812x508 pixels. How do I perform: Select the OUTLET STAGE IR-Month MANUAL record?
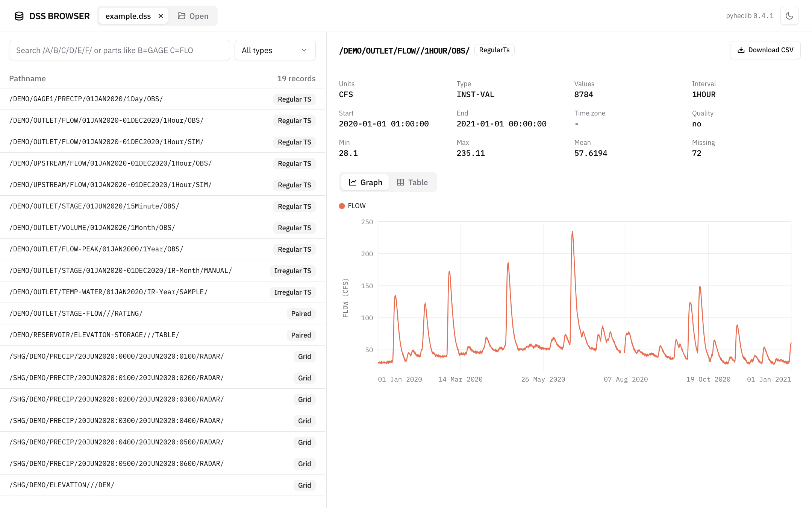pos(162,271)
